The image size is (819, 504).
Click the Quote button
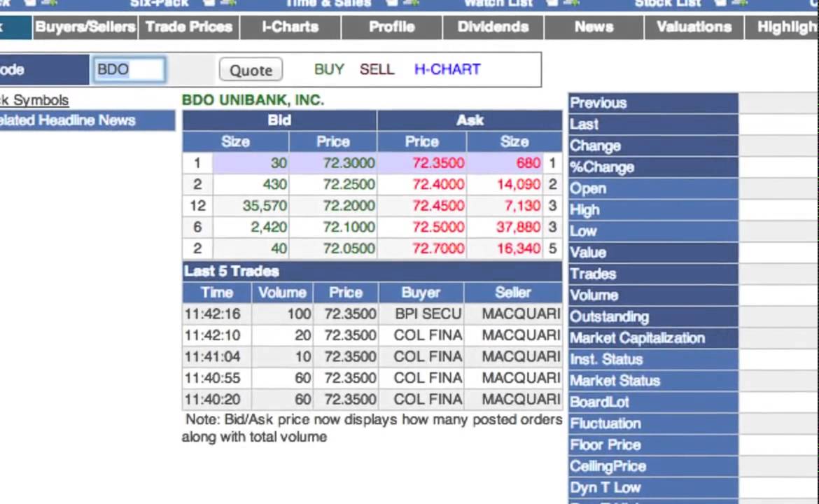click(x=251, y=69)
